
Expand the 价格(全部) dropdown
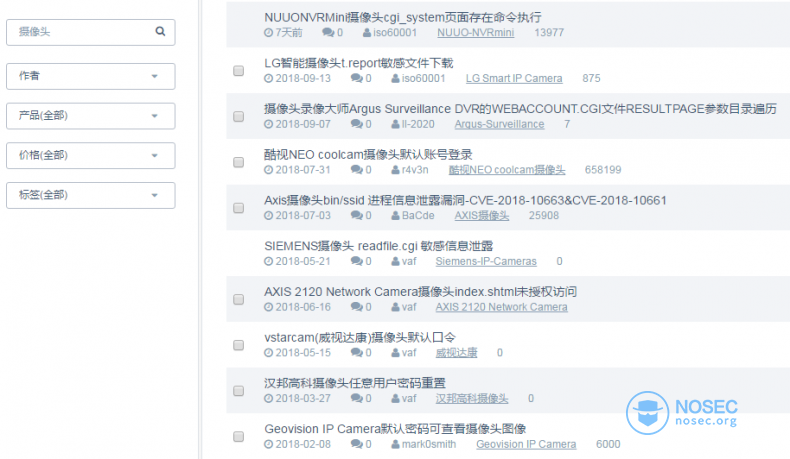(x=91, y=155)
